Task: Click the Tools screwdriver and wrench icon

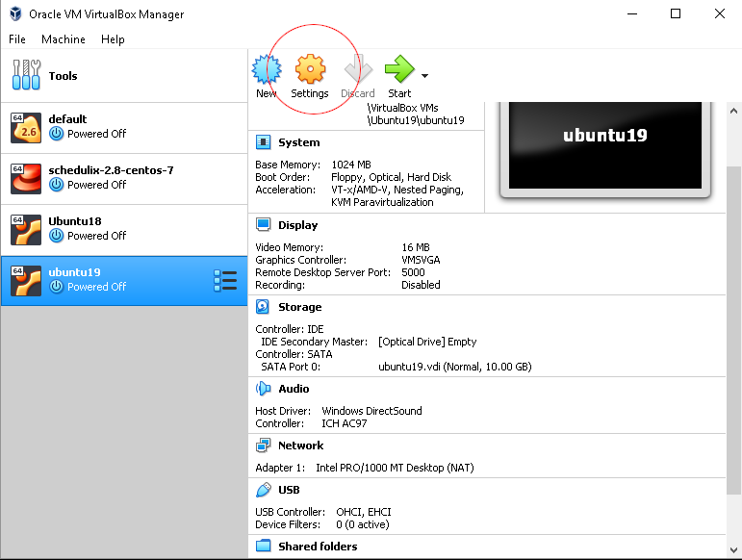Action: point(26,75)
